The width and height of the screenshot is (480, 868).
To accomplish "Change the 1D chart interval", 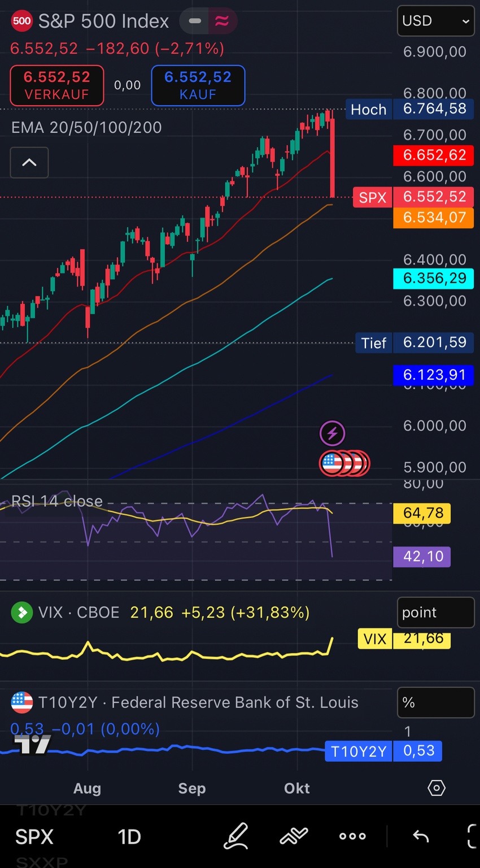I will click(x=129, y=836).
